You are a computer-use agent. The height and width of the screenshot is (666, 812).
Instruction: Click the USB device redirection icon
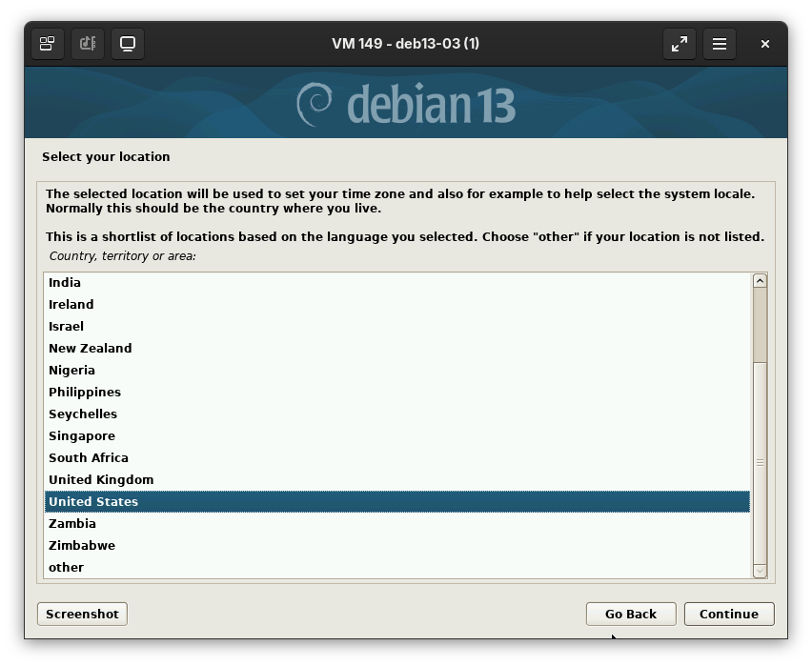tap(88, 44)
